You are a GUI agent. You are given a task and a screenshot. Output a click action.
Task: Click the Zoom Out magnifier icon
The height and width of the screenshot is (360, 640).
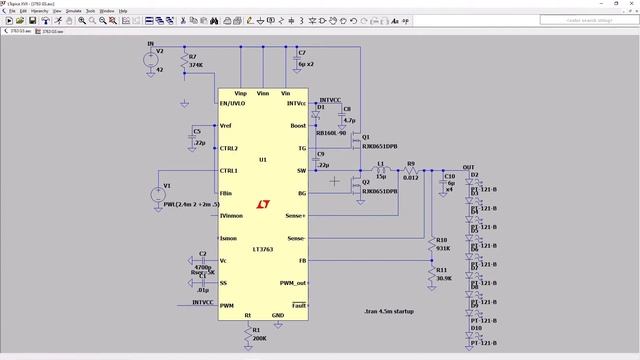click(102, 20)
